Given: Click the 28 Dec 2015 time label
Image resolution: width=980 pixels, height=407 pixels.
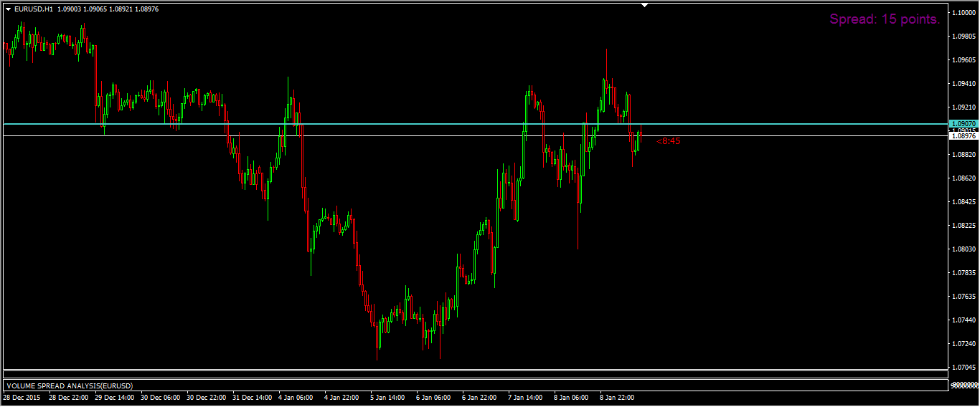Looking at the screenshot, I should point(22,397).
